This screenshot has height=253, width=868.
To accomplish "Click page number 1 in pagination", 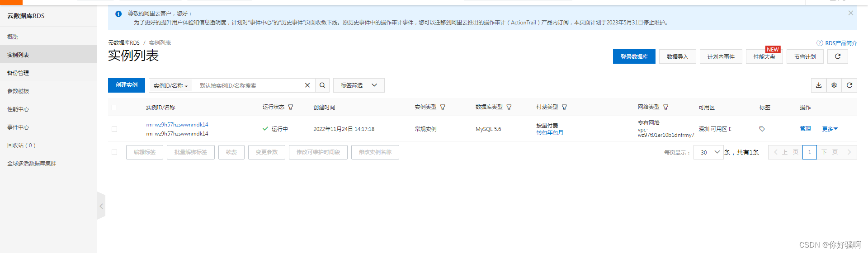I will pyautogui.click(x=810, y=152).
